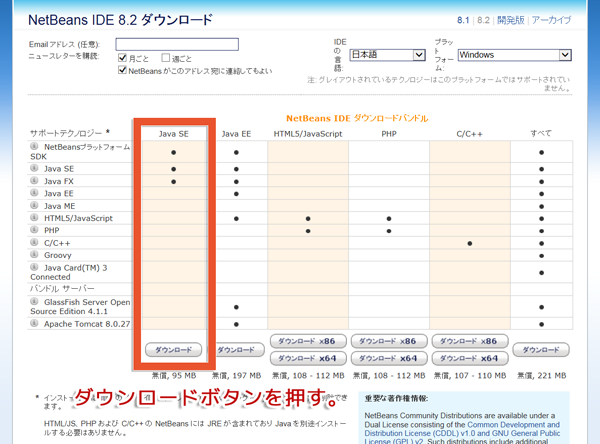Click info icon beside GlassFish Server row
This screenshot has width=600, height=444.
(x=34, y=301)
